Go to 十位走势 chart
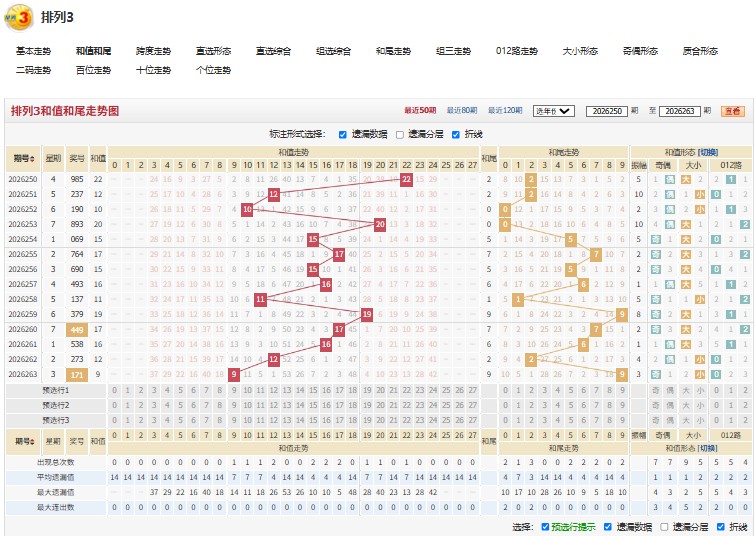756x536 pixels. tap(153, 70)
